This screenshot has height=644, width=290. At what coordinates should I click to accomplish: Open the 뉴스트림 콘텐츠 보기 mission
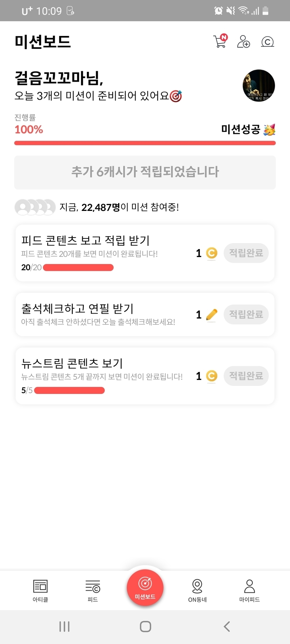click(72, 363)
